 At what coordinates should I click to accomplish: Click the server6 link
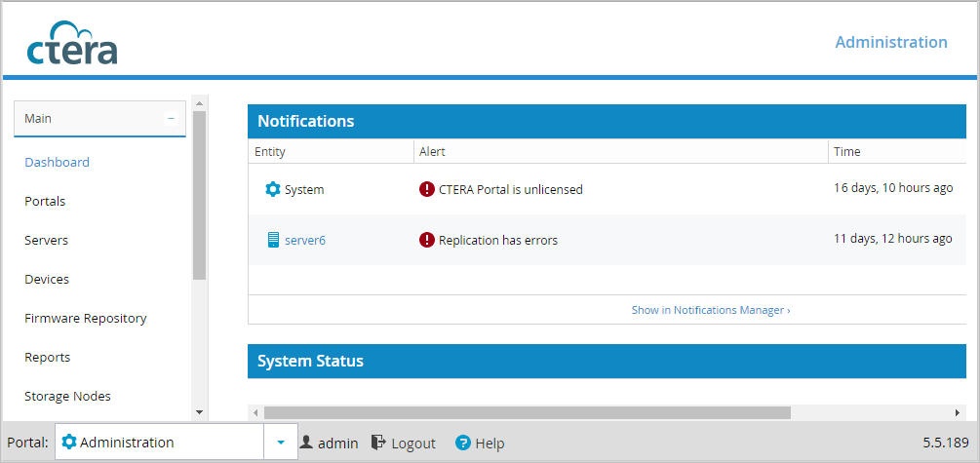point(305,240)
